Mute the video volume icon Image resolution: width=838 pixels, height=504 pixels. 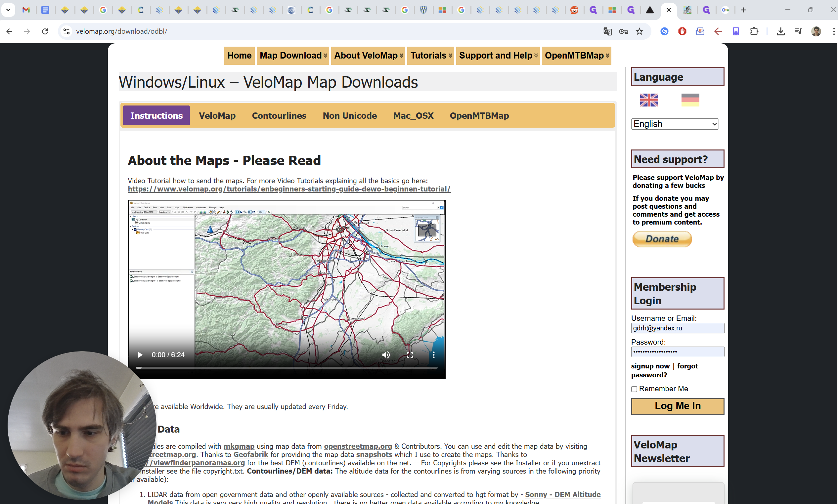386,355
